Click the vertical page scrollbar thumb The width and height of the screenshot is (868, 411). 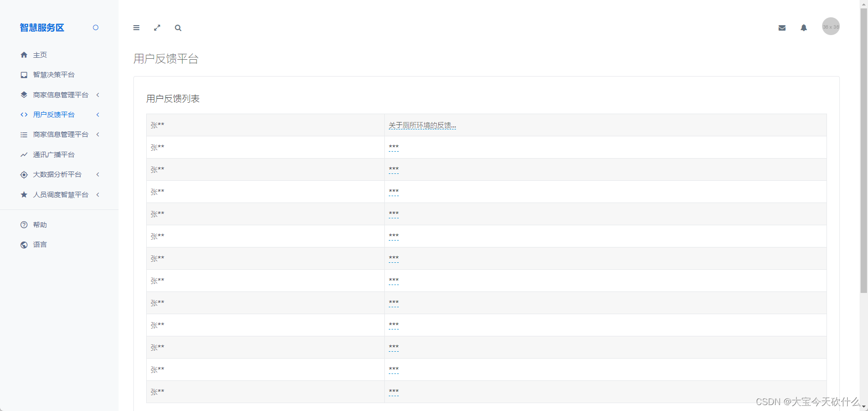pyautogui.click(x=864, y=150)
